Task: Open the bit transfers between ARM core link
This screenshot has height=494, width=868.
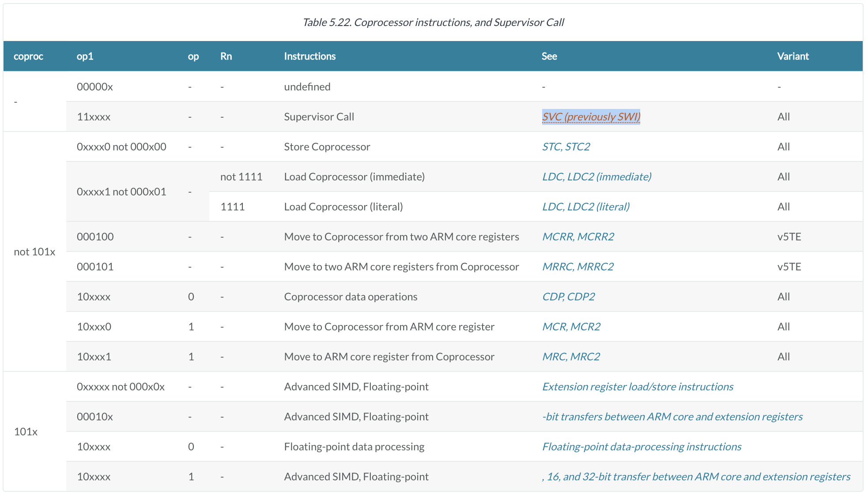Action: point(672,417)
